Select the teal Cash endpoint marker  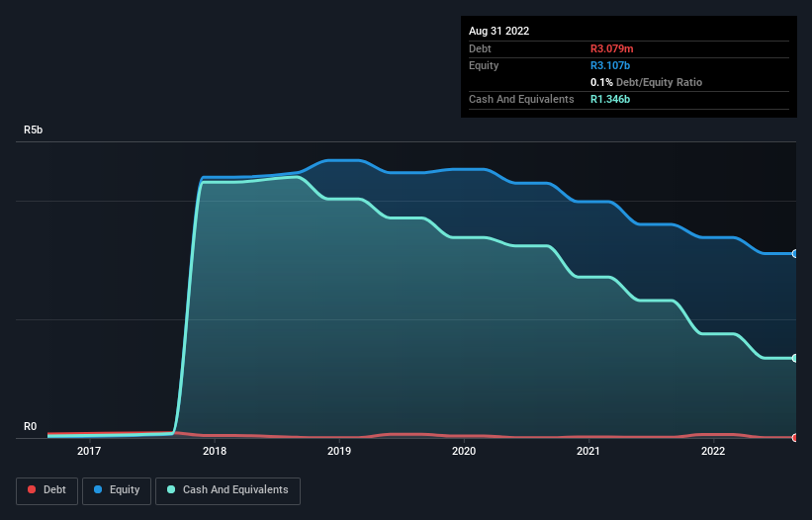tap(795, 358)
